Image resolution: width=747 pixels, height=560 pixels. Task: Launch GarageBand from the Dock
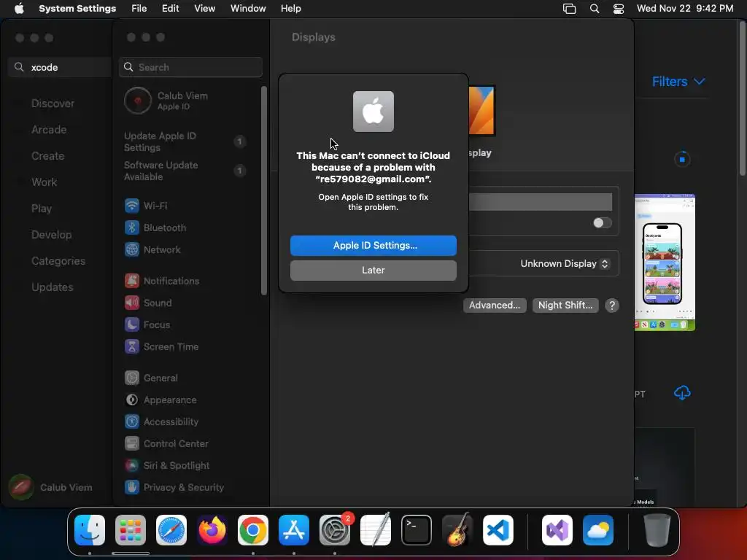tap(457, 530)
